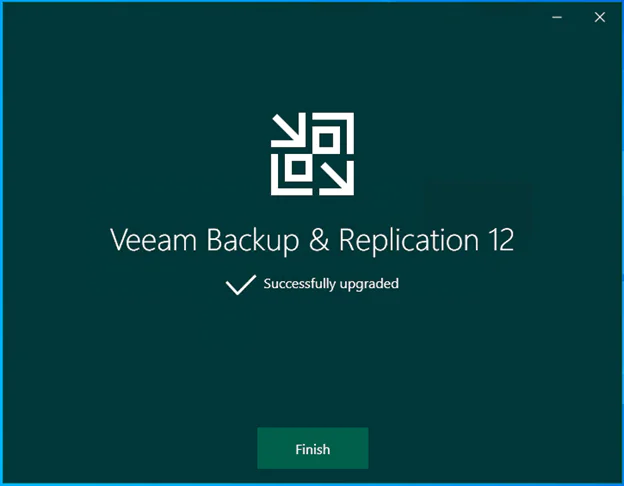Click the center gap between the logo's arrows
Image resolution: width=624 pixels, height=486 pixels.
(x=312, y=154)
